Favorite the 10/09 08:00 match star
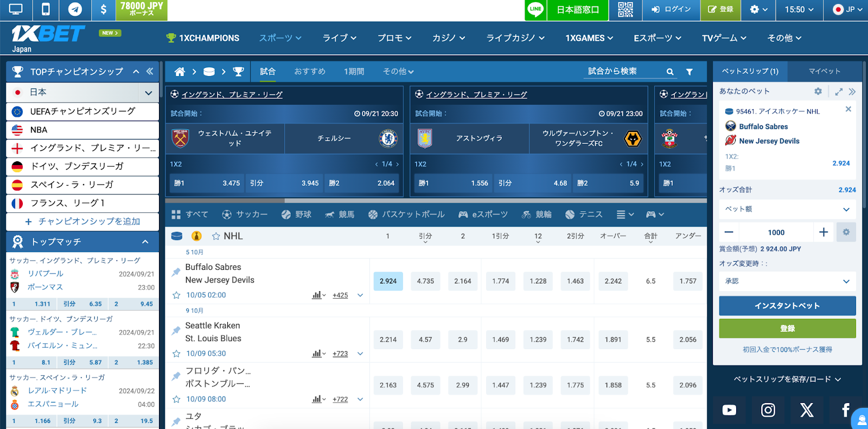Viewport: 868px width, 429px height. 176,399
